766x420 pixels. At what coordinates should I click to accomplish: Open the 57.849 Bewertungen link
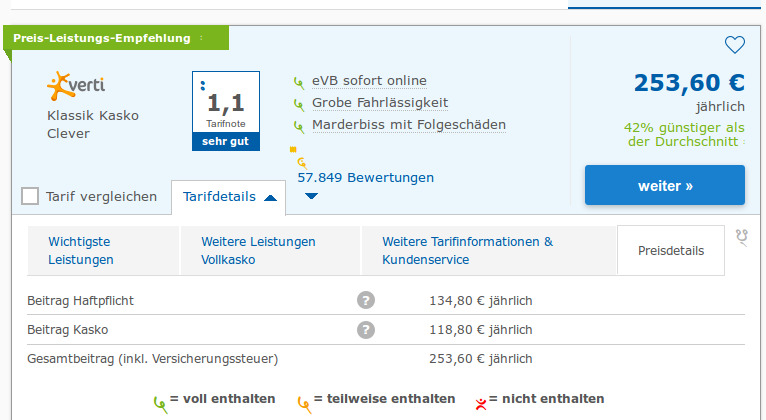click(365, 178)
